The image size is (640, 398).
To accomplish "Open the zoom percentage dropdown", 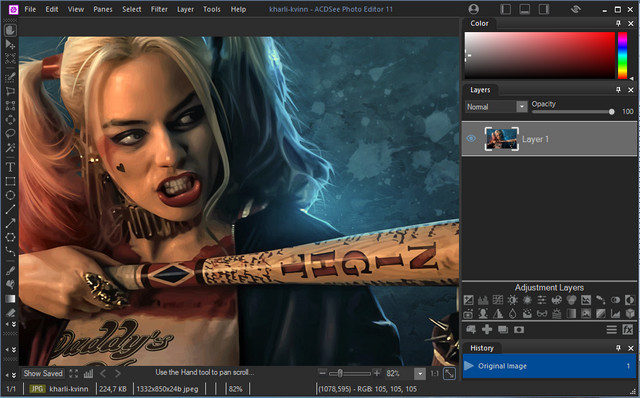I will 420,374.
